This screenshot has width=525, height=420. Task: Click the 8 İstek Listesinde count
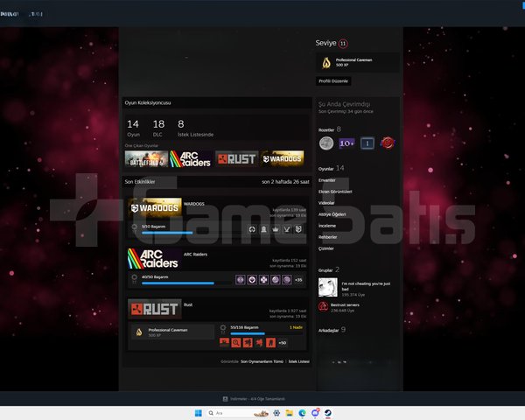195,129
